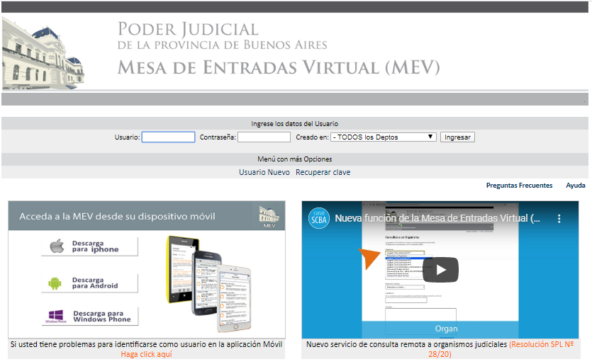Click the Windows Phone logo icon
Image resolution: width=592 pixels, height=364 pixels.
point(55,317)
